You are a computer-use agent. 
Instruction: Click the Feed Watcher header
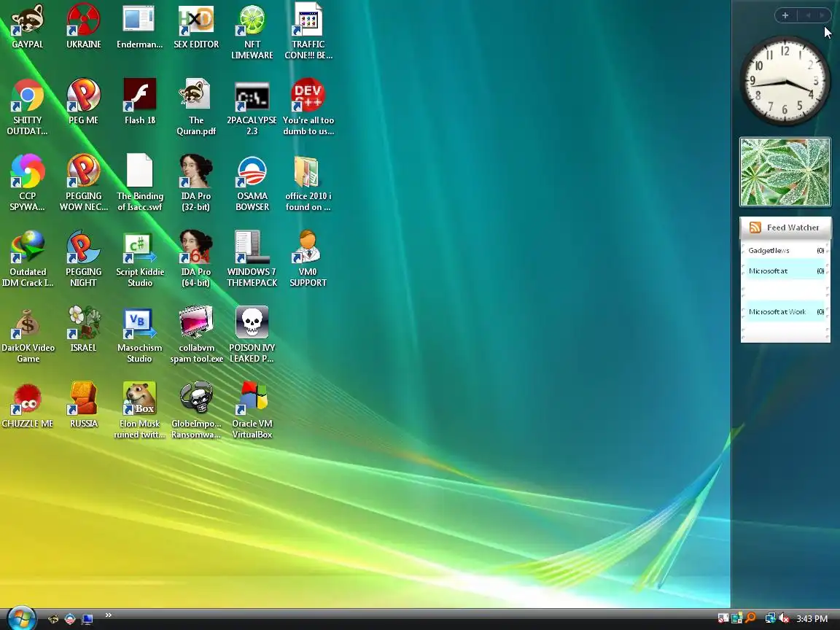pos(785,227)
